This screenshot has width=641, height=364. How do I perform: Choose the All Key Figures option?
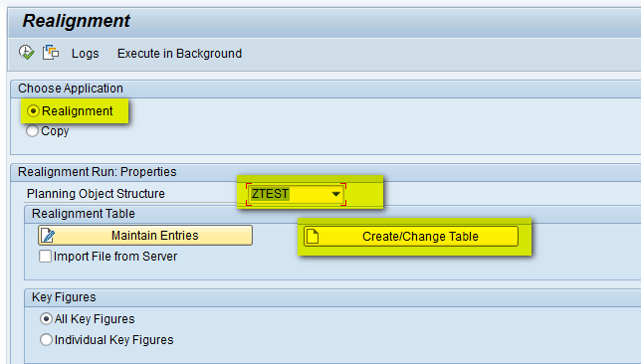click(x=46, y=319)
